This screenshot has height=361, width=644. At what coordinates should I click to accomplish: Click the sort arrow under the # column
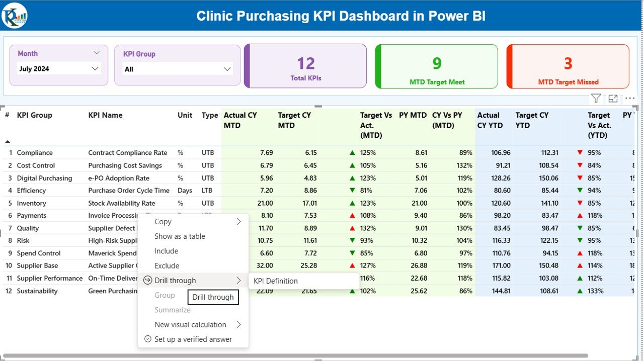(8, 142)
